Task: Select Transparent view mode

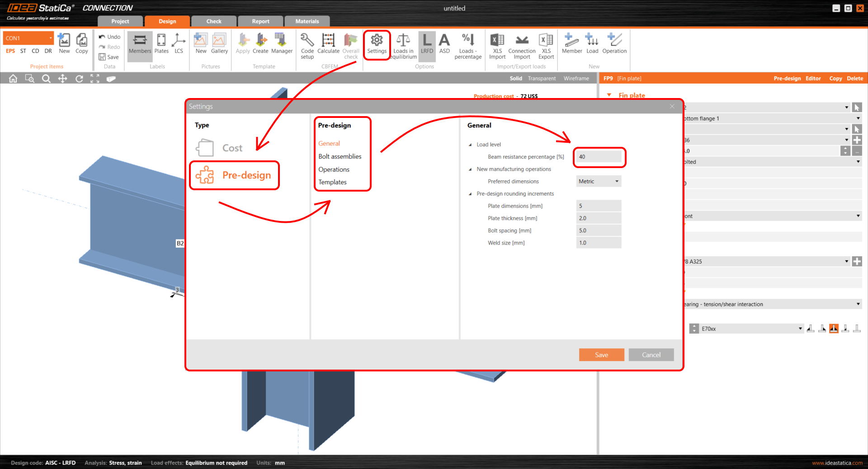Action: point(542,79)
